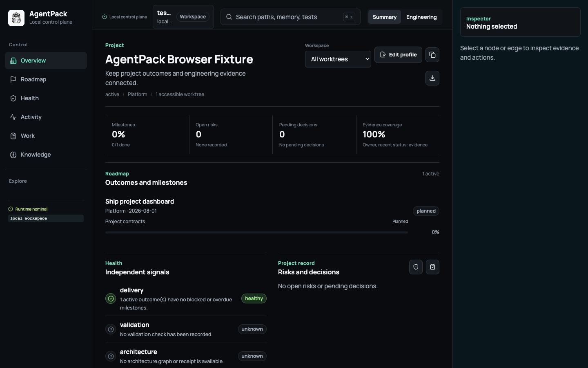The image size is (588, 368).
Task: Click the AgentPack backpack logo icon
Action: [16, 18]
